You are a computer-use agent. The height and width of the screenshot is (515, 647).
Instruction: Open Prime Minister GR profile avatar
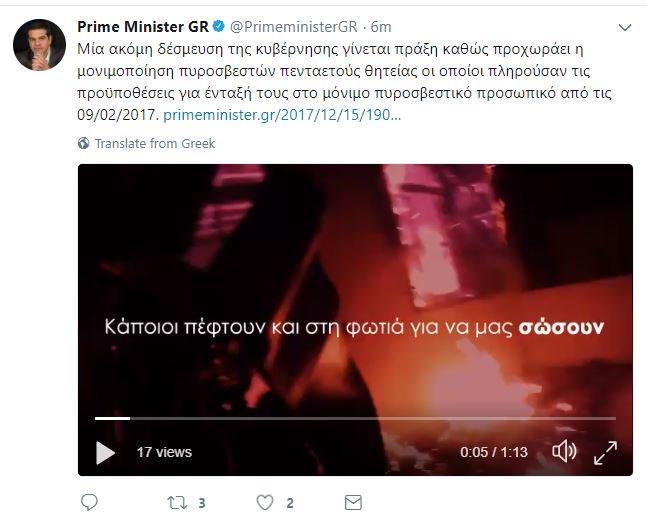pos(39,45)
